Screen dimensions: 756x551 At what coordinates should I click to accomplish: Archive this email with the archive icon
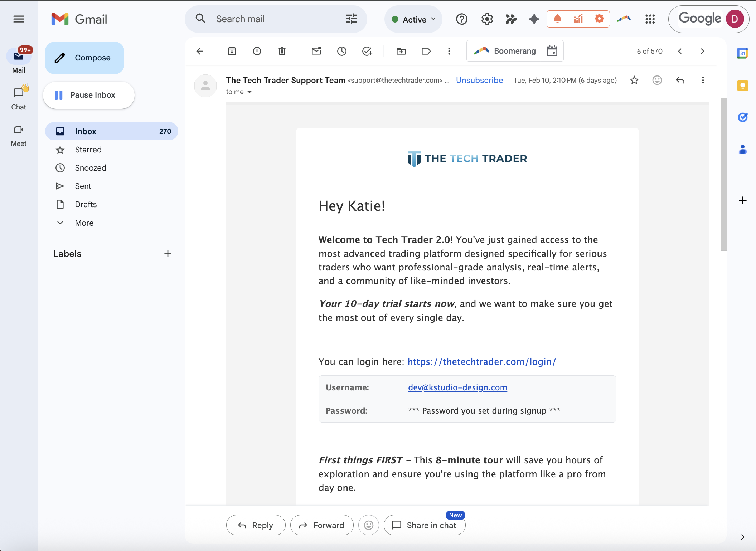tap(232, 51)
